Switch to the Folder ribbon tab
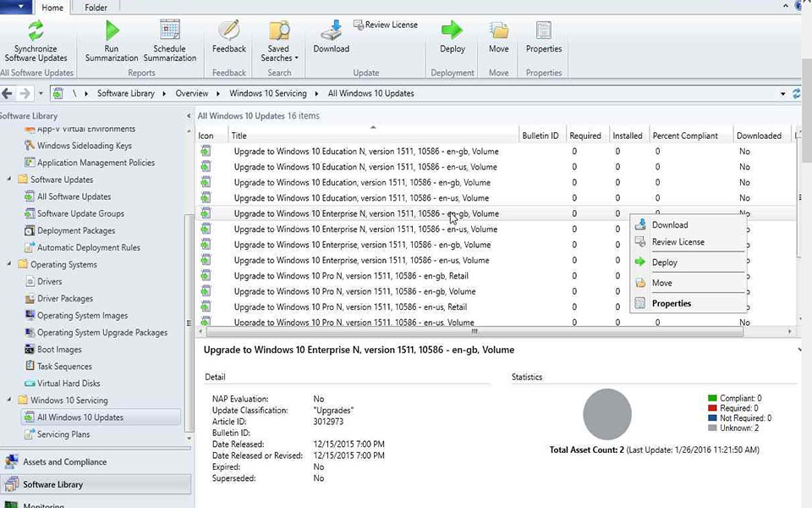Viewport: 812px width, 508px height. coord(96,8)
